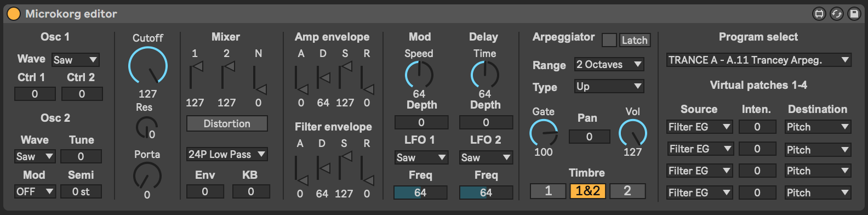
Task: Select Timbre 2
Action: click(627, 190)
